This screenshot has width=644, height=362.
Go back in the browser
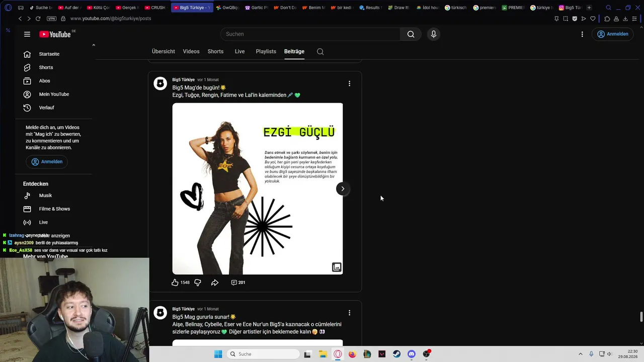click(20, 19)
